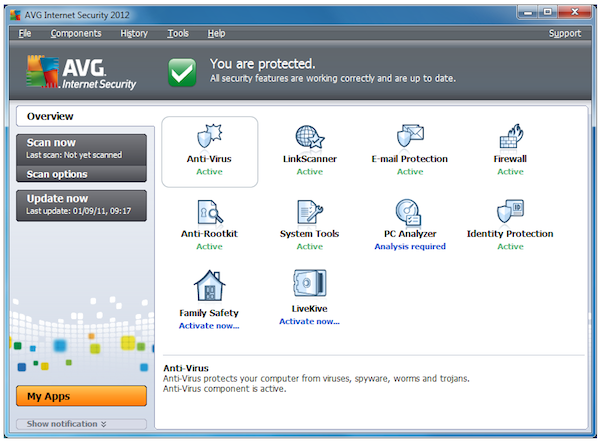The image size is (600, 442).
Task: Click the AVG title bar app icon
Action: [15, 15]
